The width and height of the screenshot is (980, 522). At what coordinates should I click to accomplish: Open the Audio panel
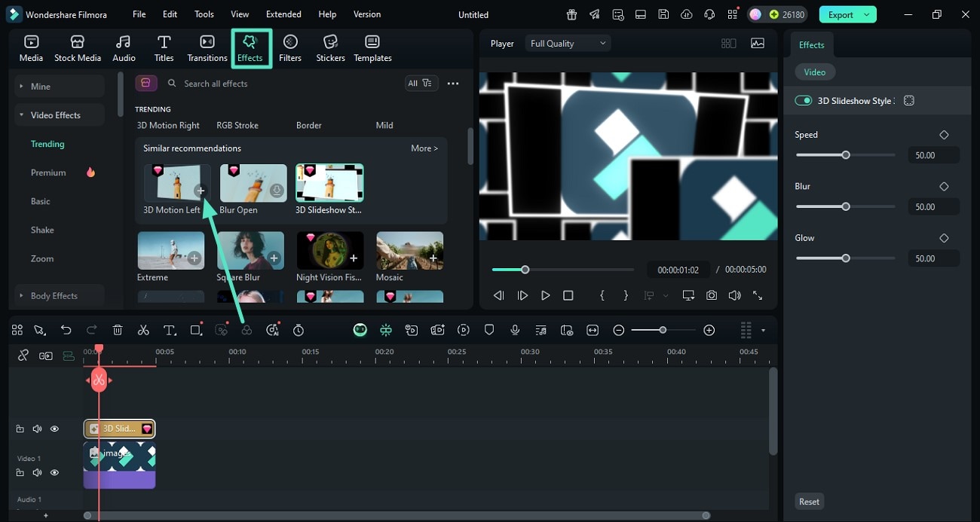click(124, 48)
